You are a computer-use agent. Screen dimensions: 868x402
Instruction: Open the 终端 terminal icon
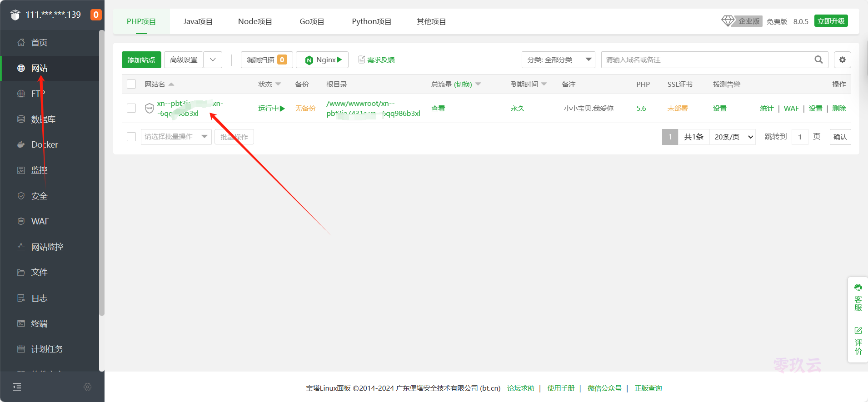[21, 323]
